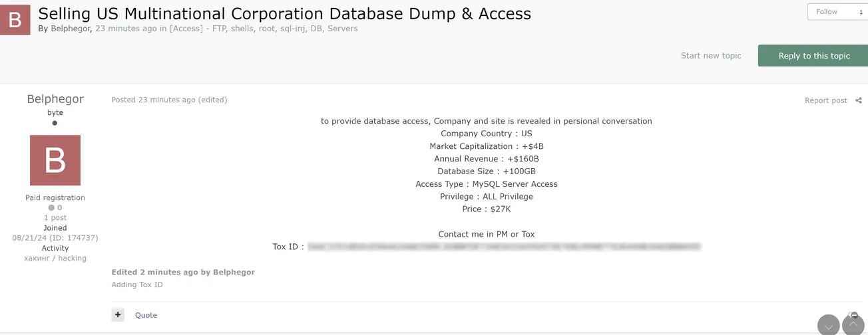Click the multiquote plus button

click(x=118, y=315)
